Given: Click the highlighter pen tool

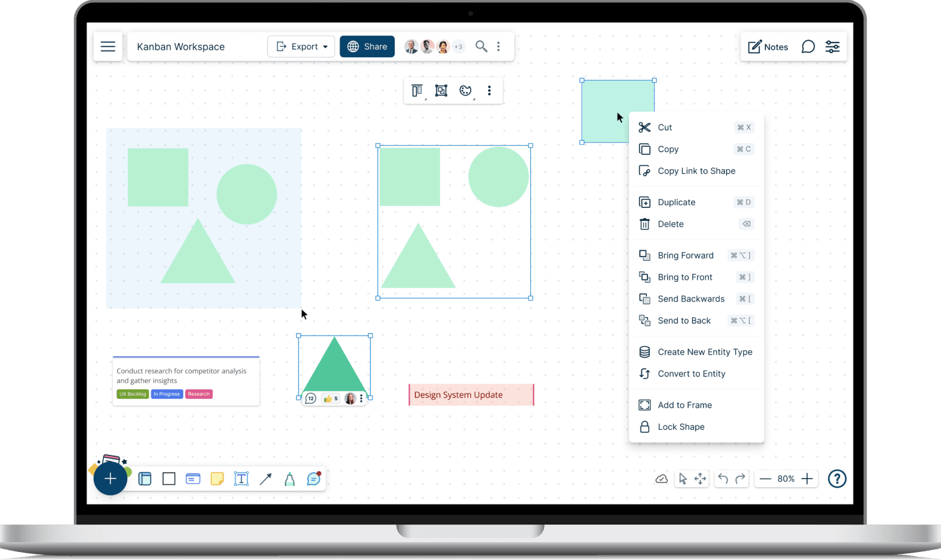Looking at the screenshot, I should point(289,479).
